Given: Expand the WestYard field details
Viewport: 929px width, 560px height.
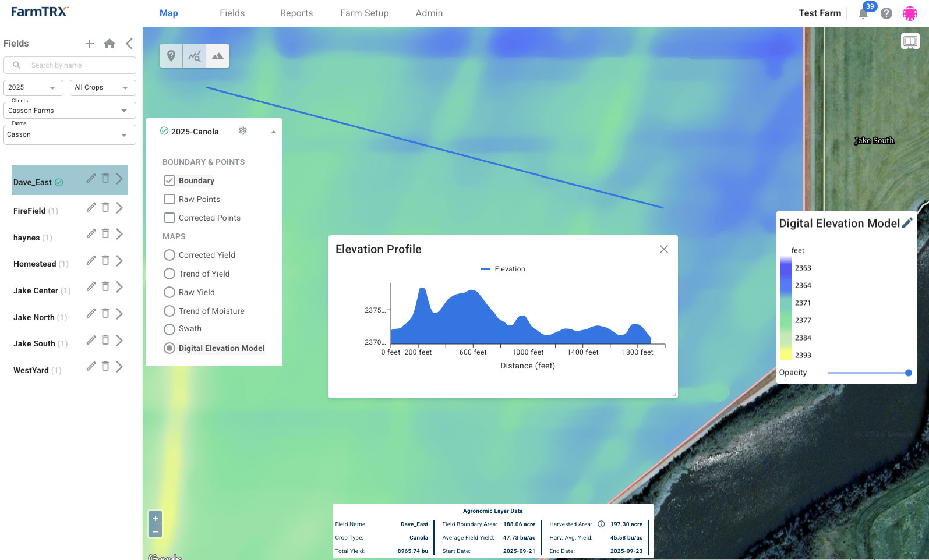Looking at the screenshot, I should point(119,367).
